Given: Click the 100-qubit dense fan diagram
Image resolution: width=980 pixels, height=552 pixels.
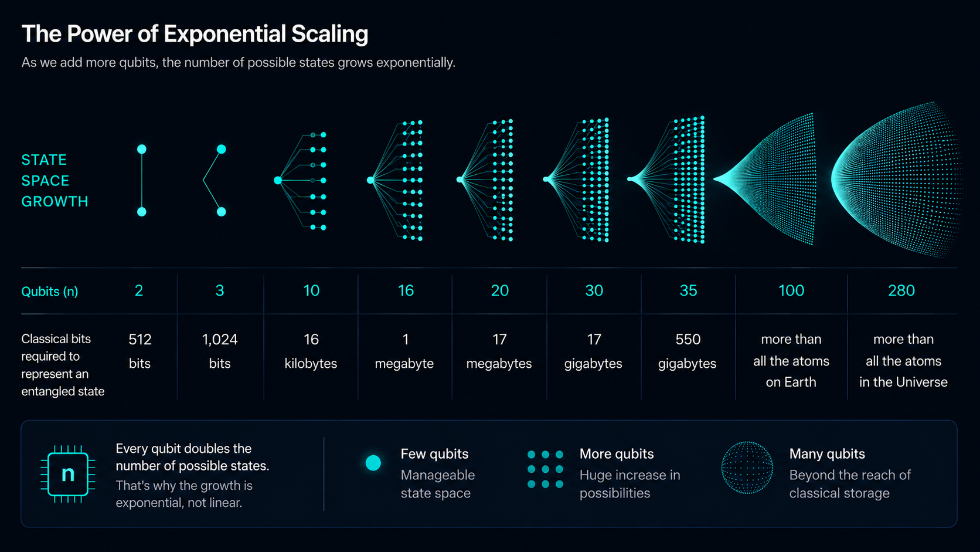Looking at the screenshot, I should (764, 179).
